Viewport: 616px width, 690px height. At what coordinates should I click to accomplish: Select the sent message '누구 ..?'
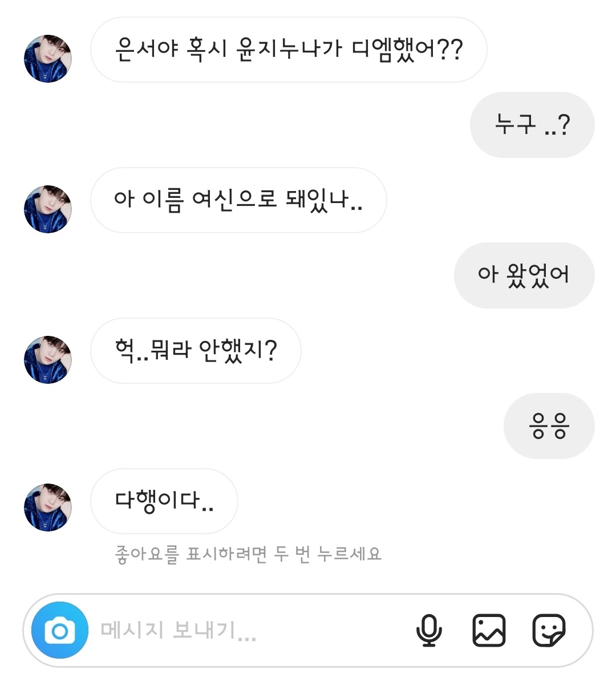pos(532,125)
